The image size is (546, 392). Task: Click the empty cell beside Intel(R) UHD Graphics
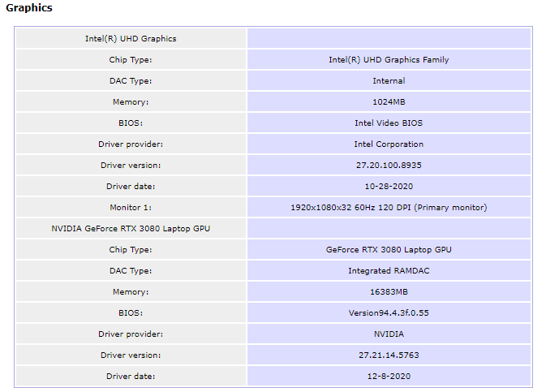(x=389, y=38)
